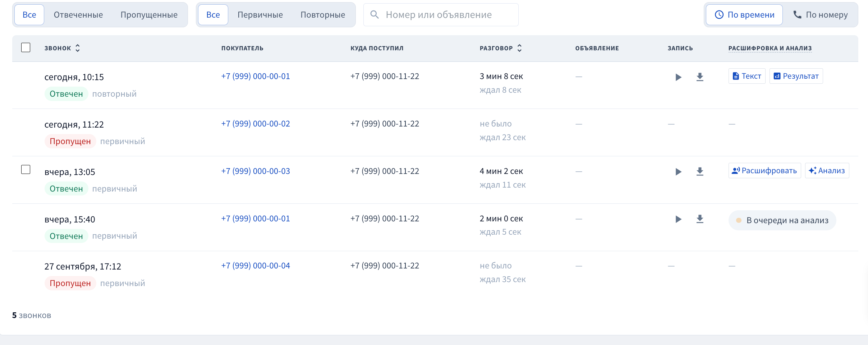
Task: Download recording of yesterday 13:05 call
Action: pyautogui.click(x=699, y=171)
